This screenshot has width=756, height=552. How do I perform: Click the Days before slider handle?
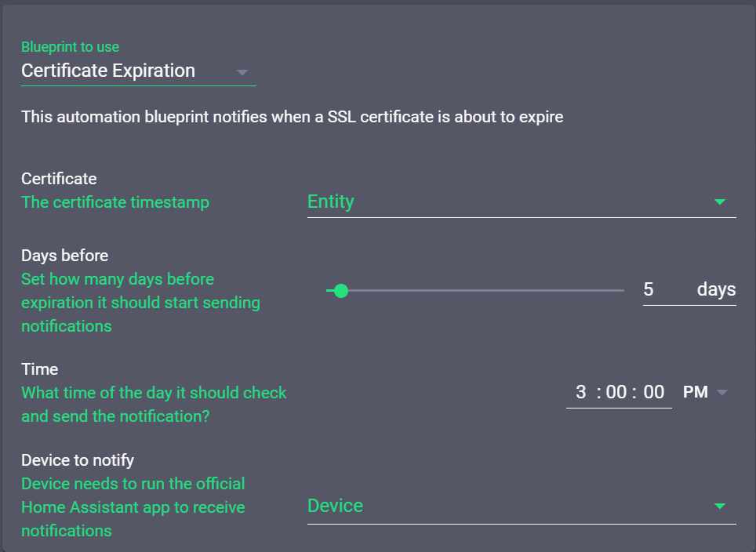click(x=340, y=290)
